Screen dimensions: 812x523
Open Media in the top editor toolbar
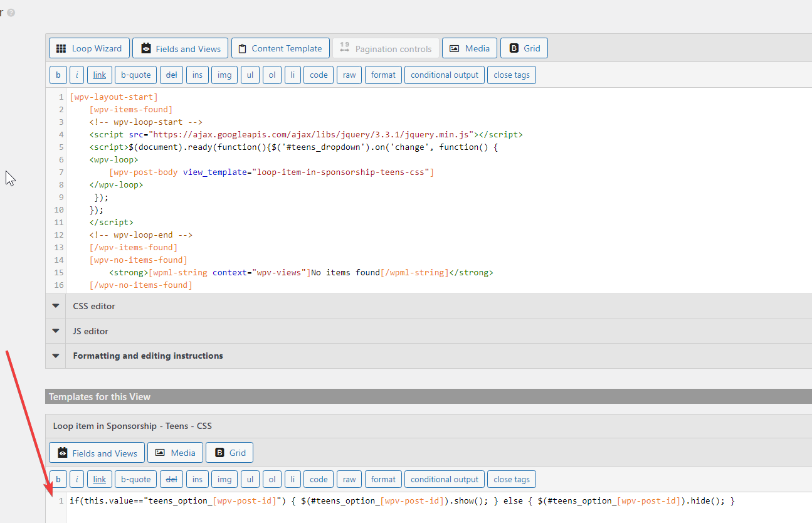470,48
